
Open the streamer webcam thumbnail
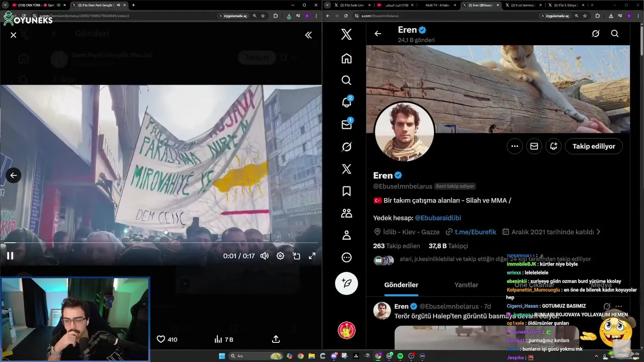(x=75, y=319)
